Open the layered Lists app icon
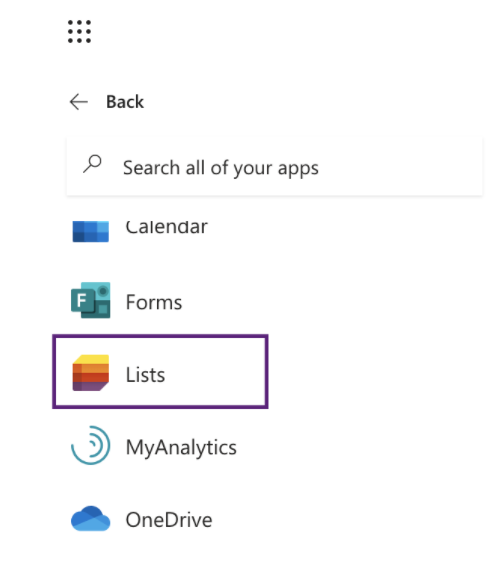Viewport: 496px width, 570px height. coord(91,373)
